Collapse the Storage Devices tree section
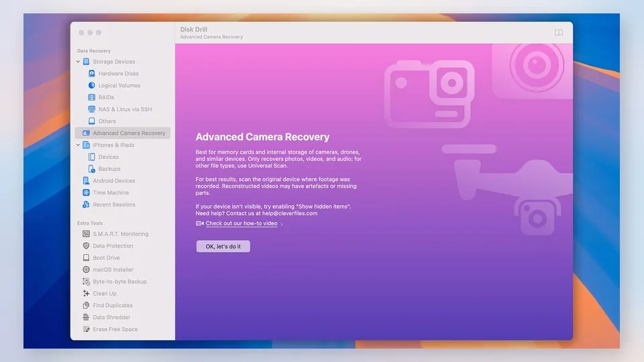The height and width of the screenshot is (362, 644). click(x=78, y=62)
